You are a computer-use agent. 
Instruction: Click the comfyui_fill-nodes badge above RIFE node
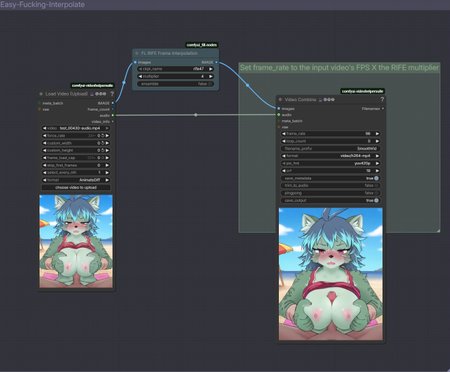(x=202, y=45)
